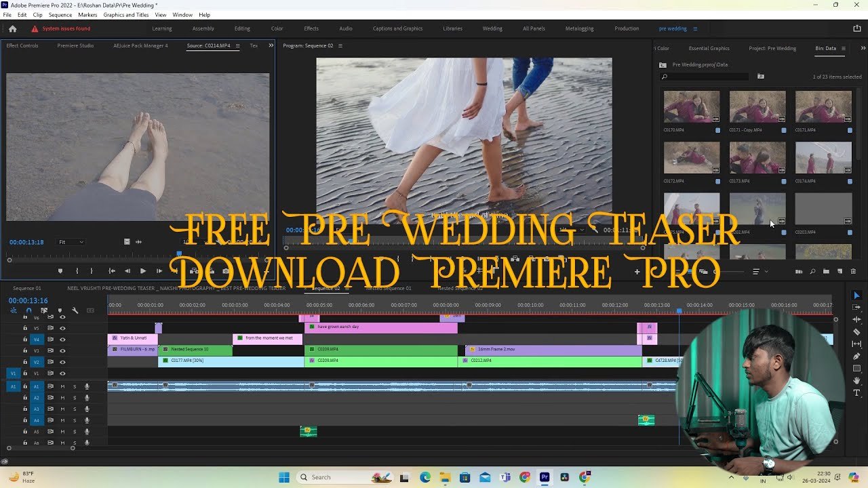Open pre wedding workspace menu

(x=695, y=28)
